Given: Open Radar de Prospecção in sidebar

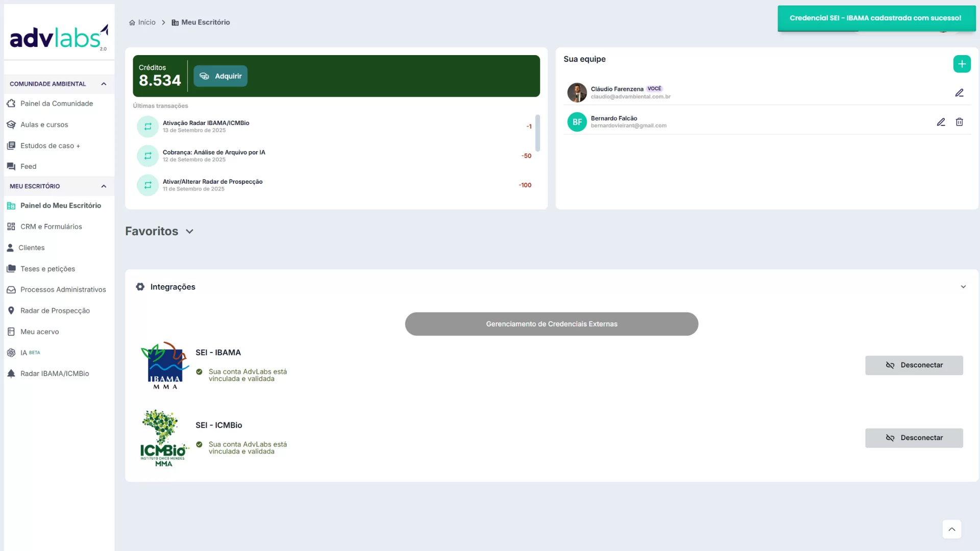Looking at the screenshot, I should pos(55,311).
